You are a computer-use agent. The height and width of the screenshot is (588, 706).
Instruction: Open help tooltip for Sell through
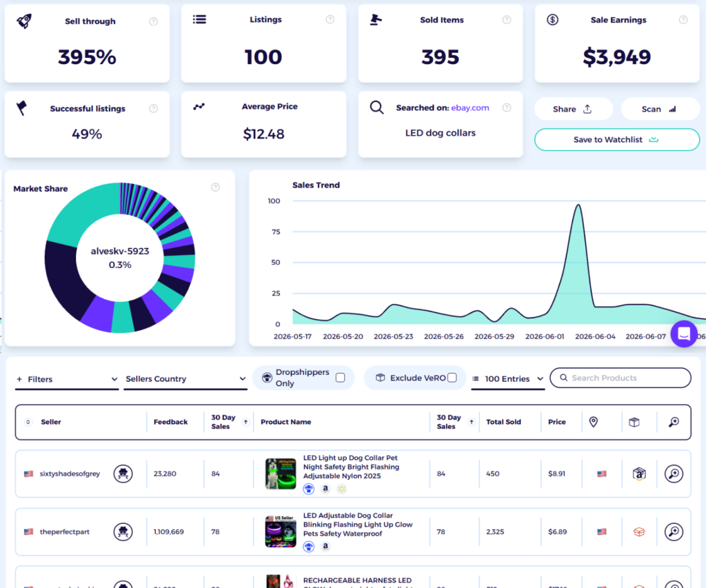(154, 21)
